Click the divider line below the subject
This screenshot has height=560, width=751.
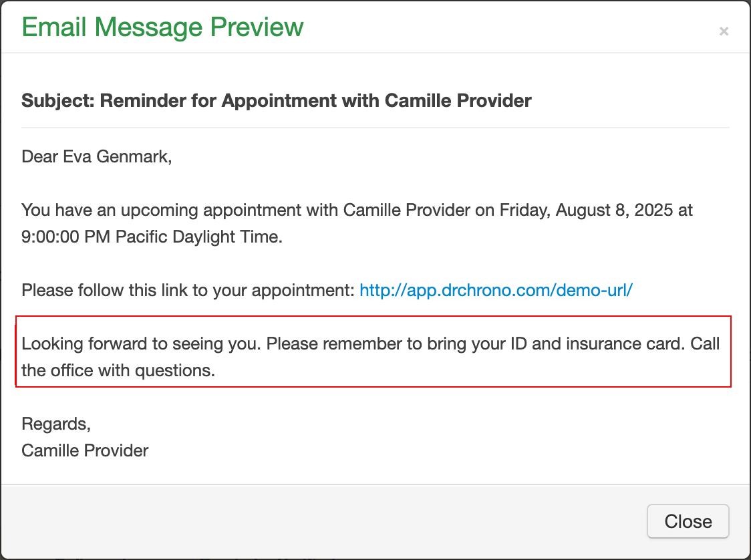pos(375,127)
